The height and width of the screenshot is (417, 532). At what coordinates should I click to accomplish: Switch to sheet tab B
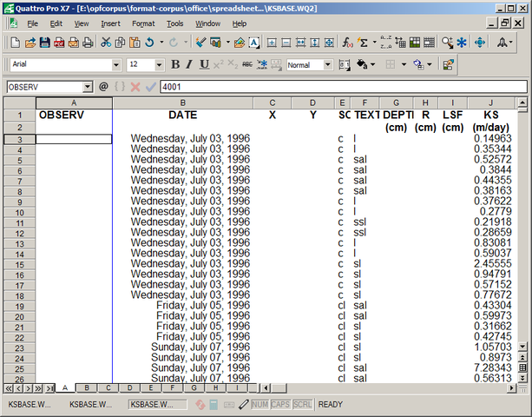click(87, 387)
